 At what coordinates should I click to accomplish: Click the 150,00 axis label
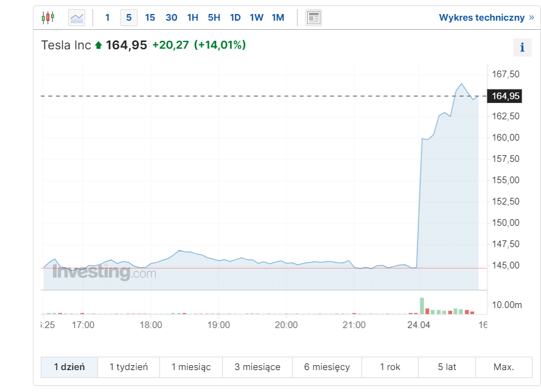point(506,223)
